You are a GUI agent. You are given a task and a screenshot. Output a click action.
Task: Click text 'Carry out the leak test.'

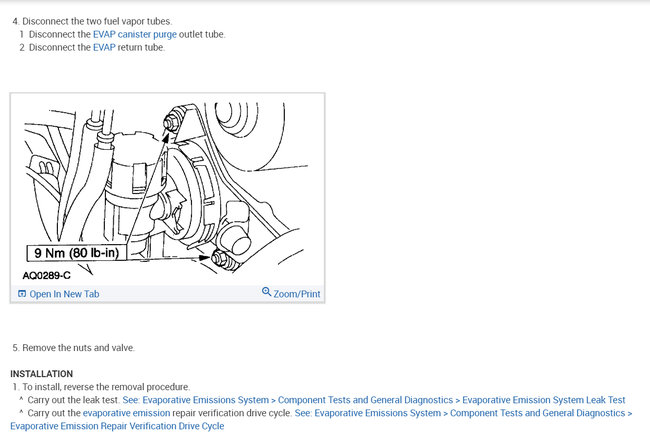[x=73, y=400]
